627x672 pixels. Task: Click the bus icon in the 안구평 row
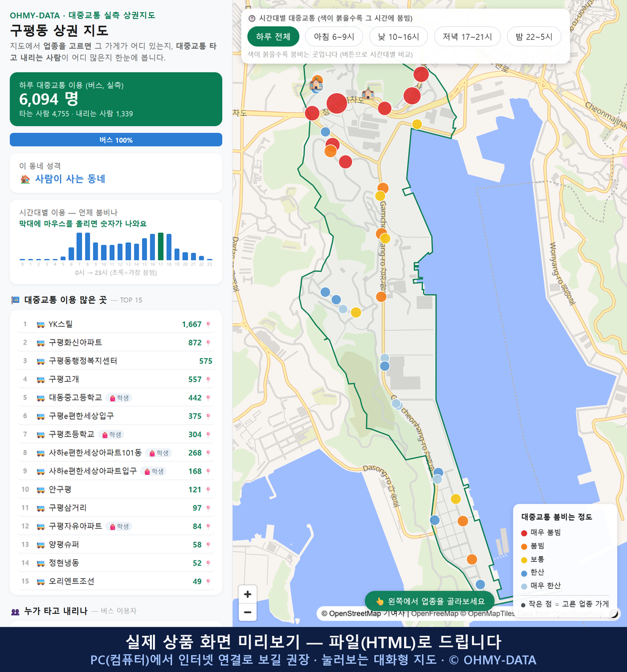41,490
